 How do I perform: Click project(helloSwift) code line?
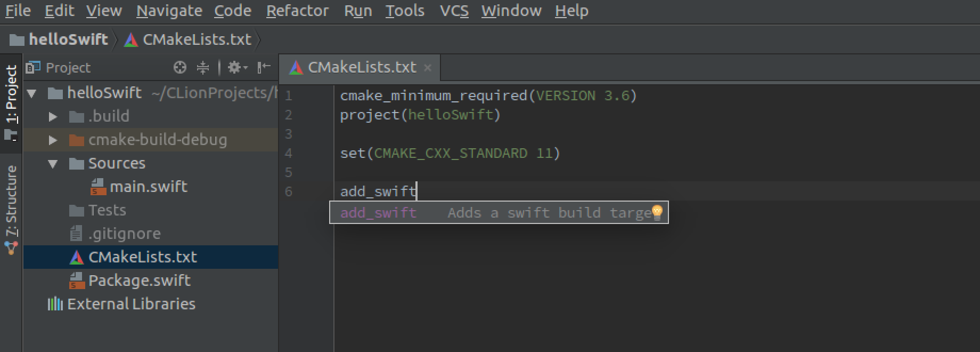coord(421,115)
